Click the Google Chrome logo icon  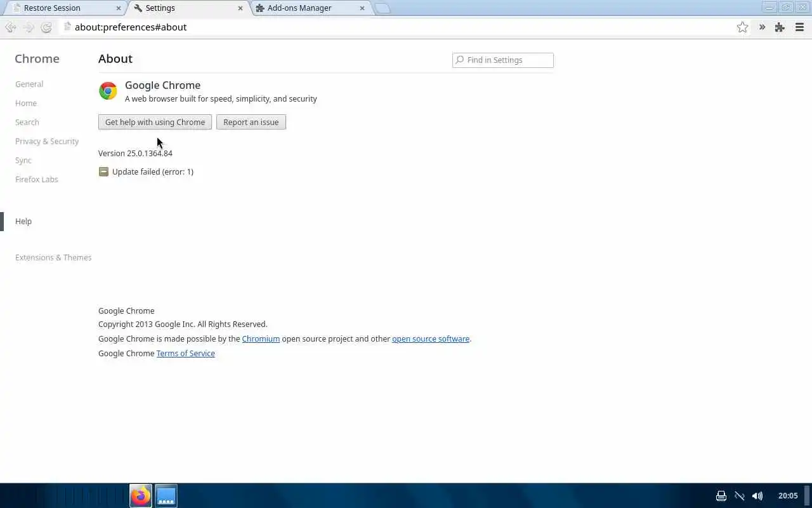[x=108, y=91]
